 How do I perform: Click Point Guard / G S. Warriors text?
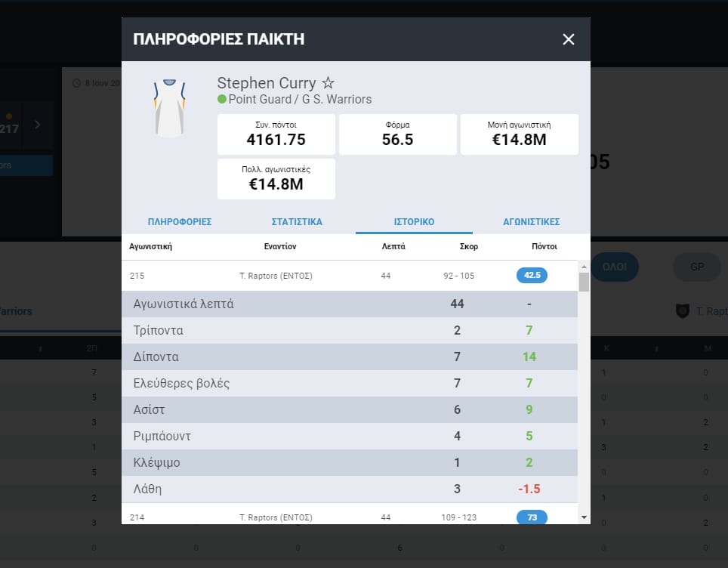point(300,100)
